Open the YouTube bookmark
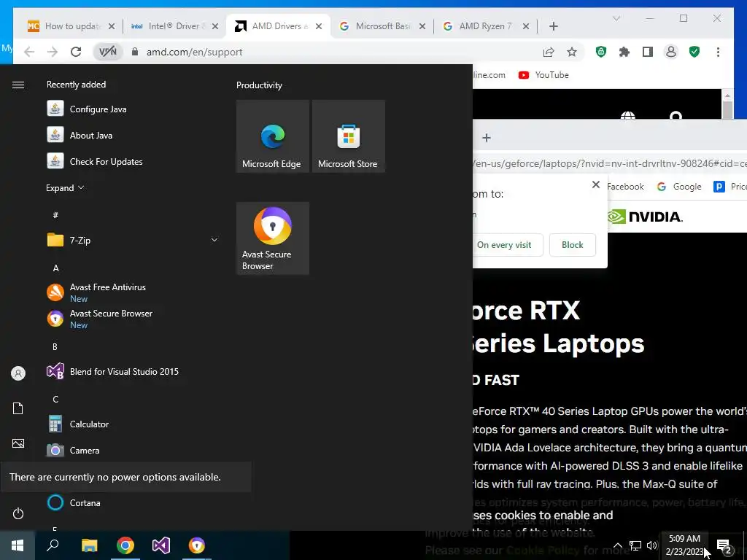 pyautogui.click(x=543, y=75)
